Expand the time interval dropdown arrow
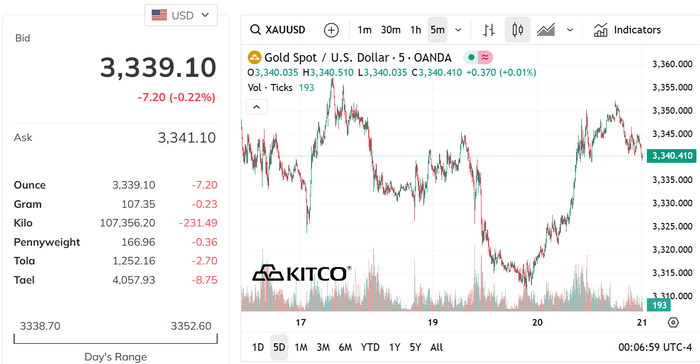This screenshot has height=364, width=700. pyautogui.click(x=458, y=30)
